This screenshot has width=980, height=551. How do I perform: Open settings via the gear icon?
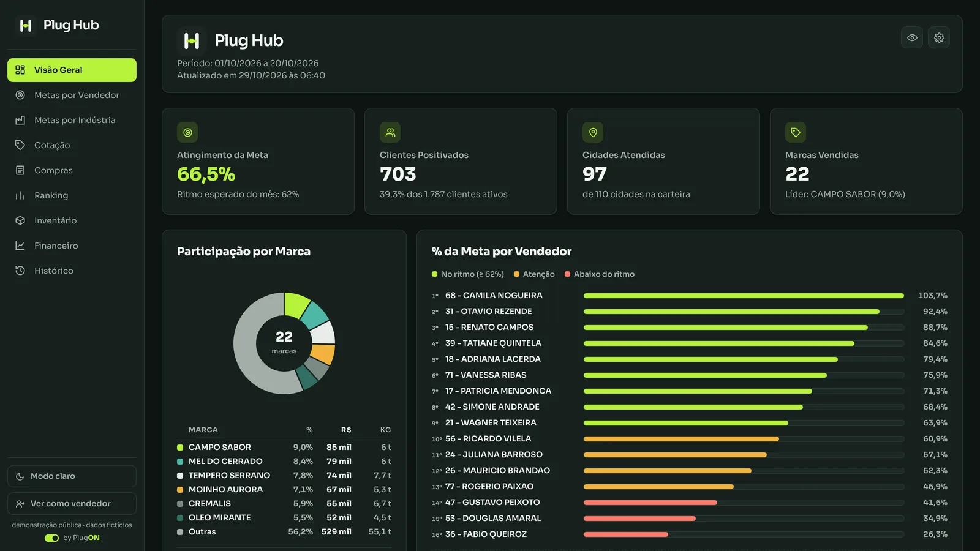(939, 38)
